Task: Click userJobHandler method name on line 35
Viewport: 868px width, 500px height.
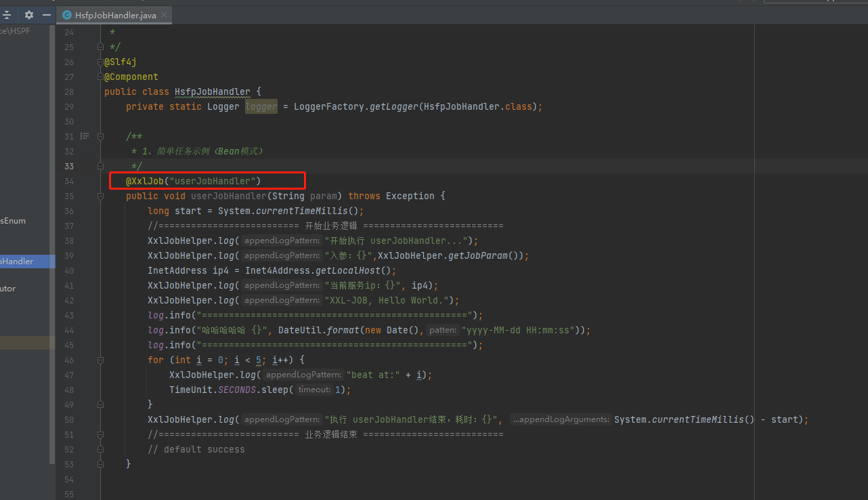Action: click(229, 196)
